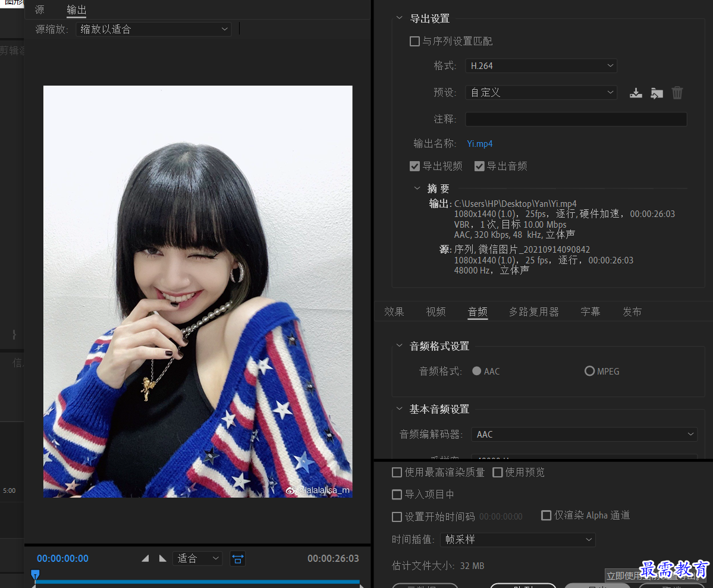Screen dimensions: 713x588
Task: Select the MPEG audio format radio
Action: pyautogui.click(x=589, y=371)
